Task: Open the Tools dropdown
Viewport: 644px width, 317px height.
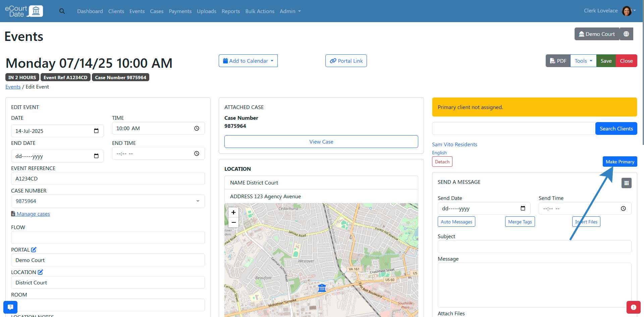Action: (x=583, y=61)
